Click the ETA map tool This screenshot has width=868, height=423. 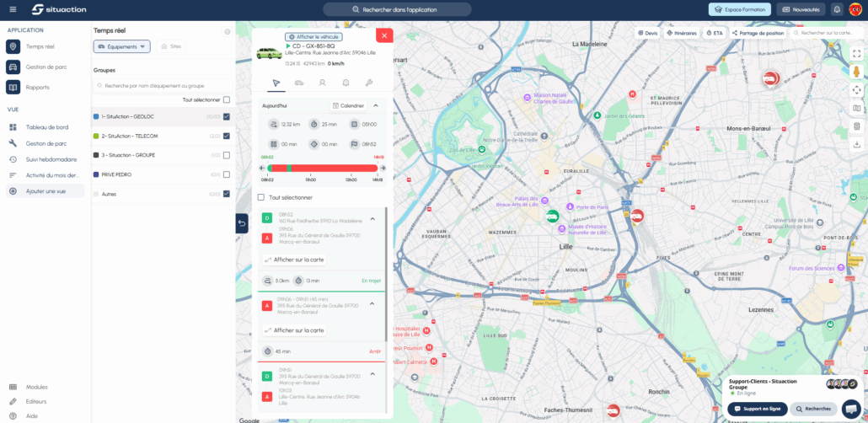pyautogui.click(x=715, y=33)
